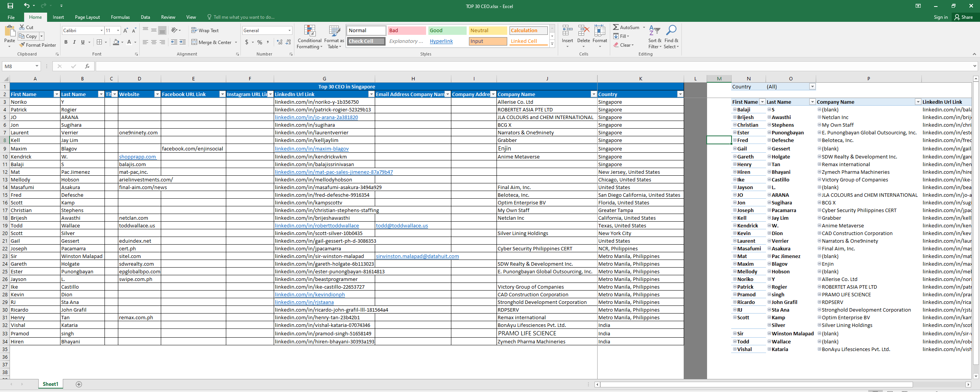Toggle Underline formatting

pyautogui.click(x=83, y=42)
